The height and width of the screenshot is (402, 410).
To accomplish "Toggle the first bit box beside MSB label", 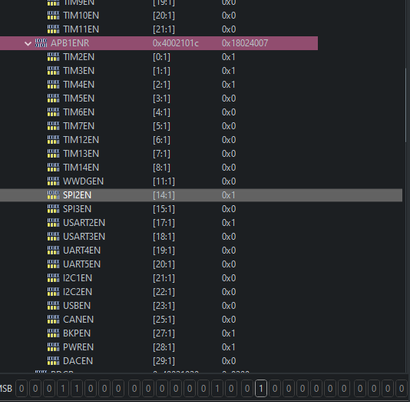I will (22, 388).
